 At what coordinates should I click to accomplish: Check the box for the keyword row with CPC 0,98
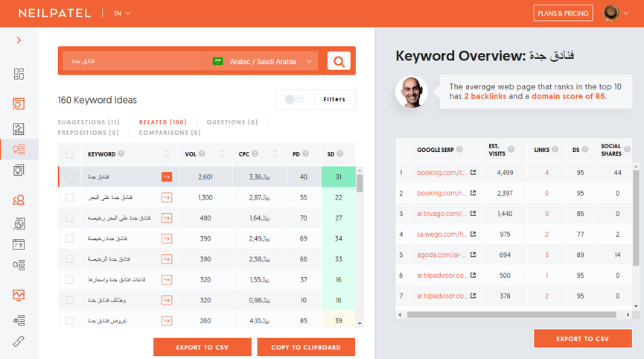coord(70,300)
